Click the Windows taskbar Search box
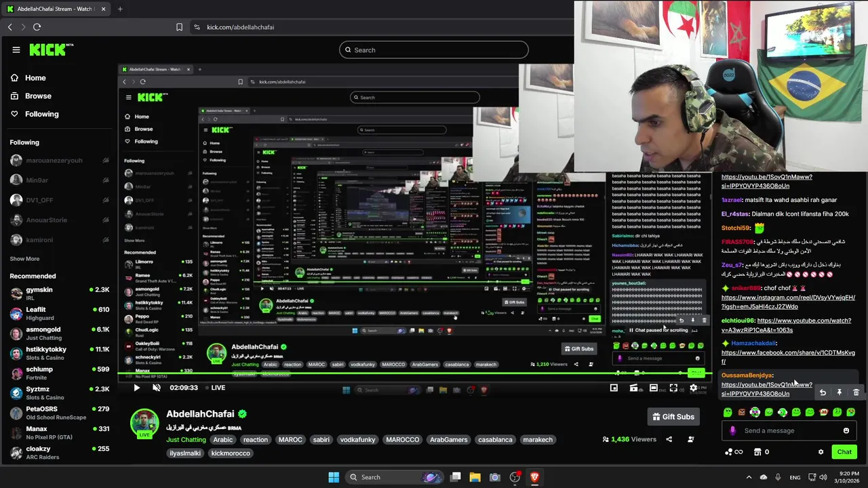The height and width of the screenshot is (488, 868). pos(395,477)
